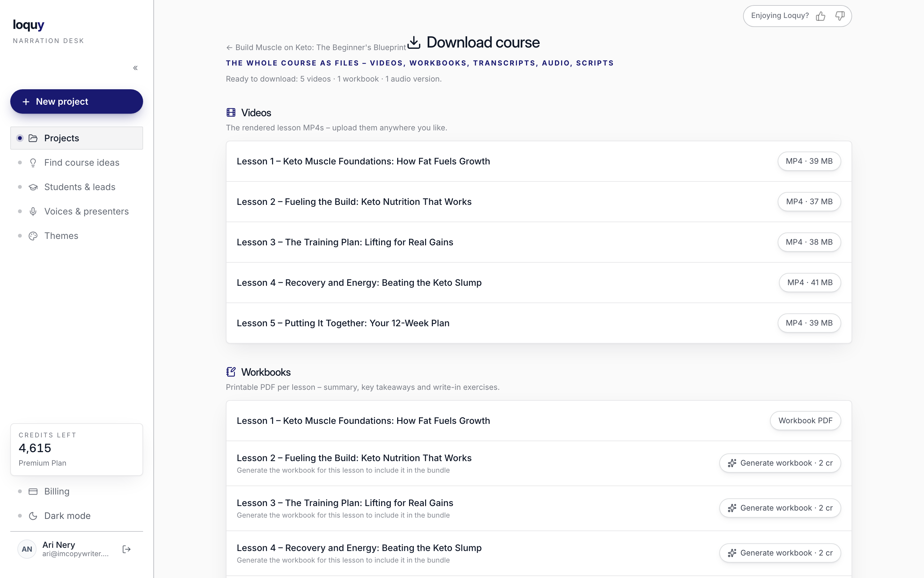Generate workbook for Lesson 2

780,463
